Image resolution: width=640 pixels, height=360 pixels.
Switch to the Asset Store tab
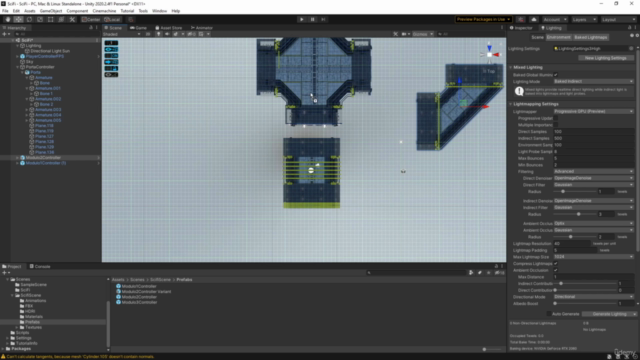169,28
